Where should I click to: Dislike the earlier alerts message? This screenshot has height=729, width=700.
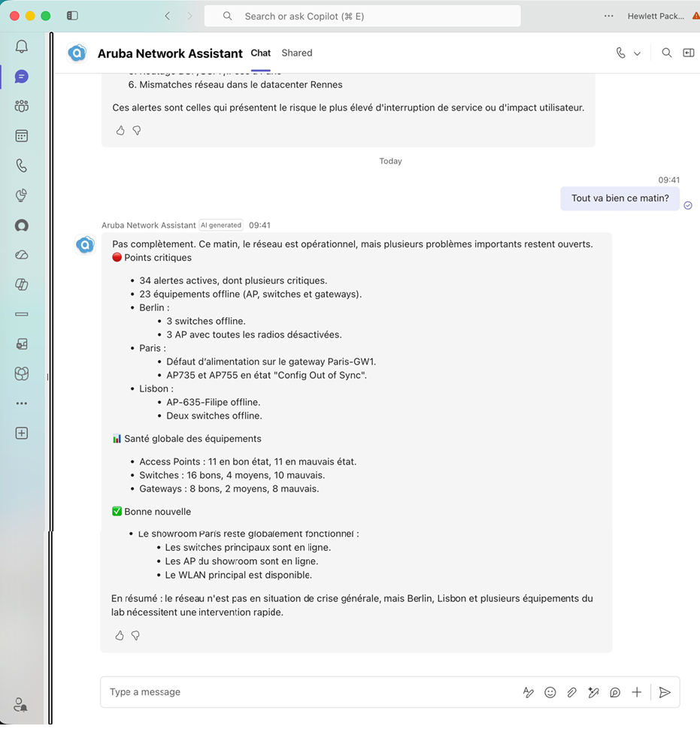click(137, 131)
